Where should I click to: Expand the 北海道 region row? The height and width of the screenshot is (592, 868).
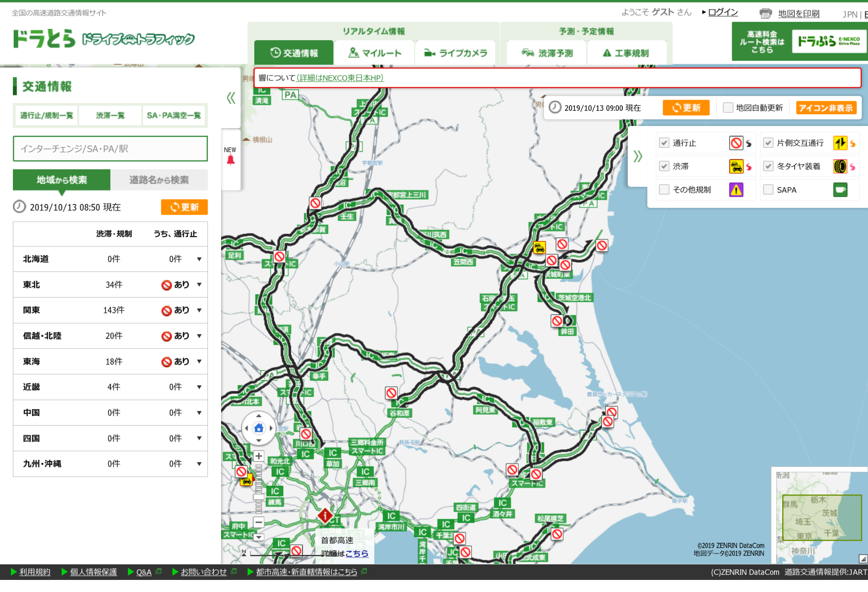(110, 259)
